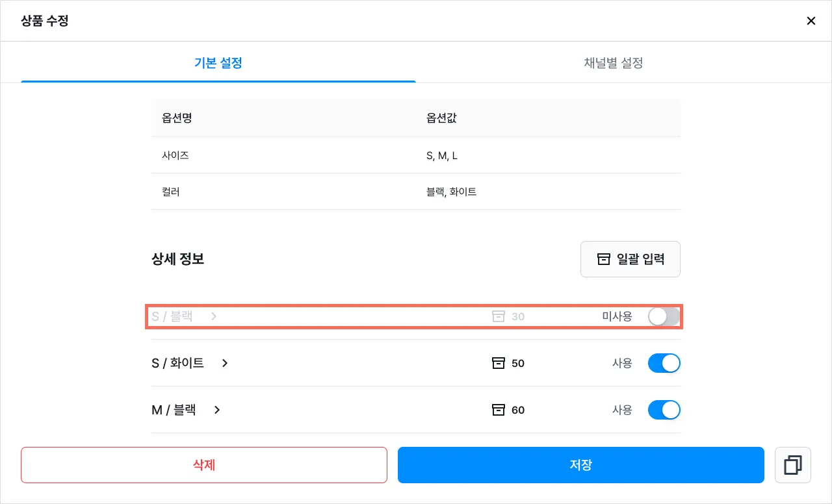
Task: Click the copy product icon beside 저장
Action: click(793, 465)
